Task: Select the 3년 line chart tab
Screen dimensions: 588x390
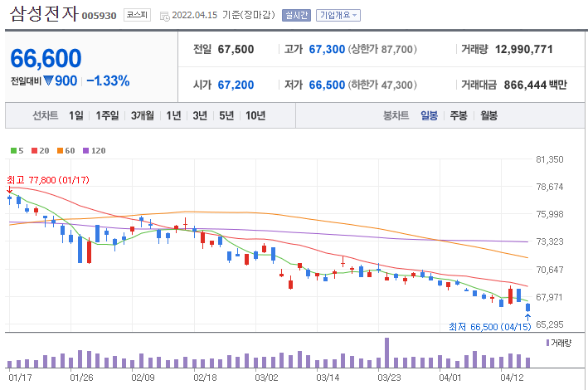Action: 200,115
